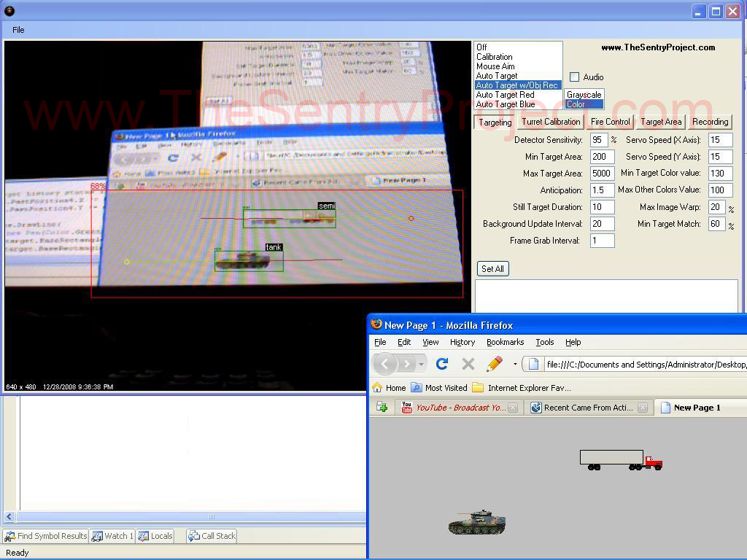Expand the back/forward history dropdown
Screen dimensions: 747x560
coord(421,364)
